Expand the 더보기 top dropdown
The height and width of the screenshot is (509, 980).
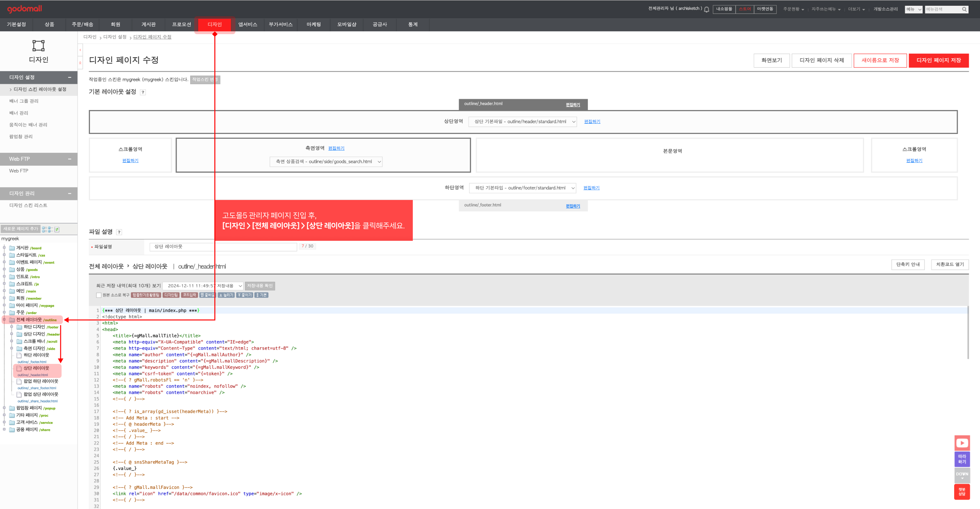(856, 9)
